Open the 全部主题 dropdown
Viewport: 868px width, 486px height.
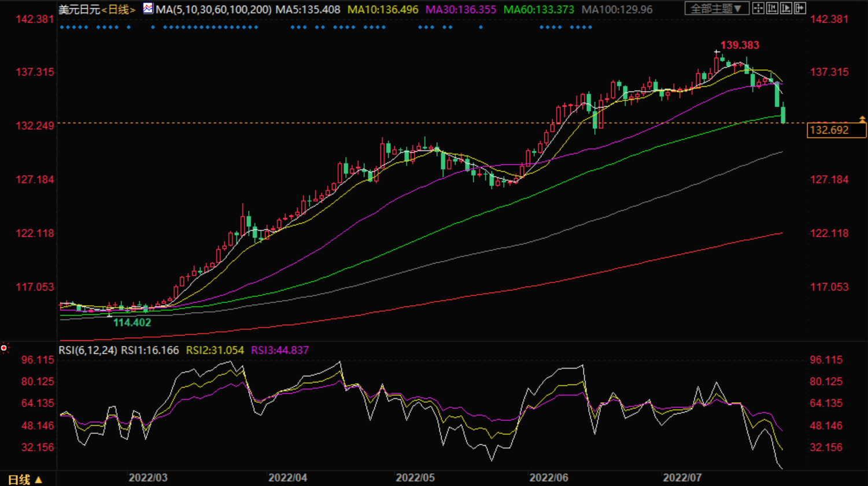pyautogui.click(x=716, y=9)
